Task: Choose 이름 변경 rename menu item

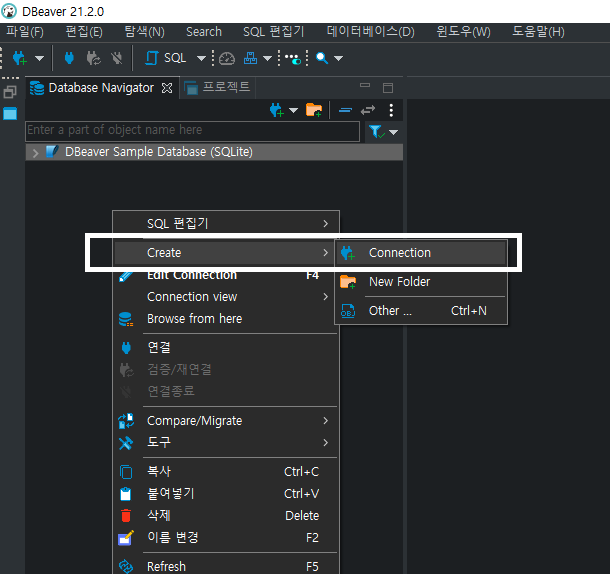Action: 226,538
